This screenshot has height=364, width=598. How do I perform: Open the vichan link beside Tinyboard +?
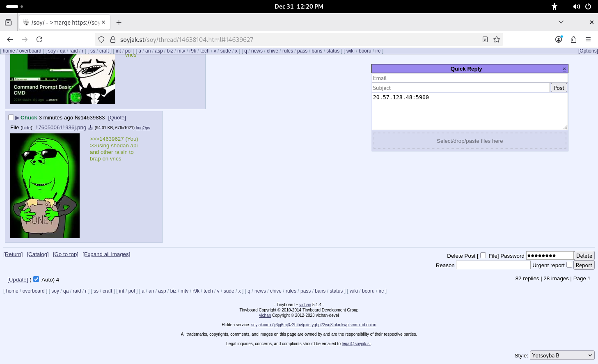[305, 305]
